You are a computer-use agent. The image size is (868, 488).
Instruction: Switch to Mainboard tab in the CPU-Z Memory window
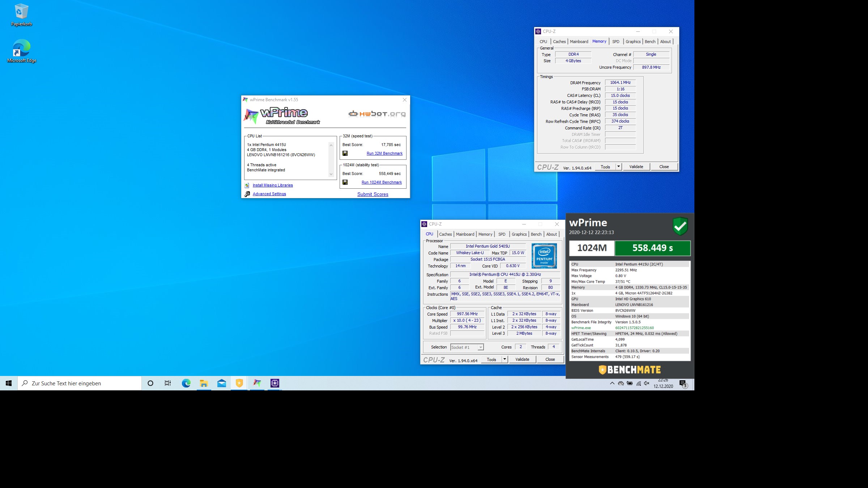(579, 42)
